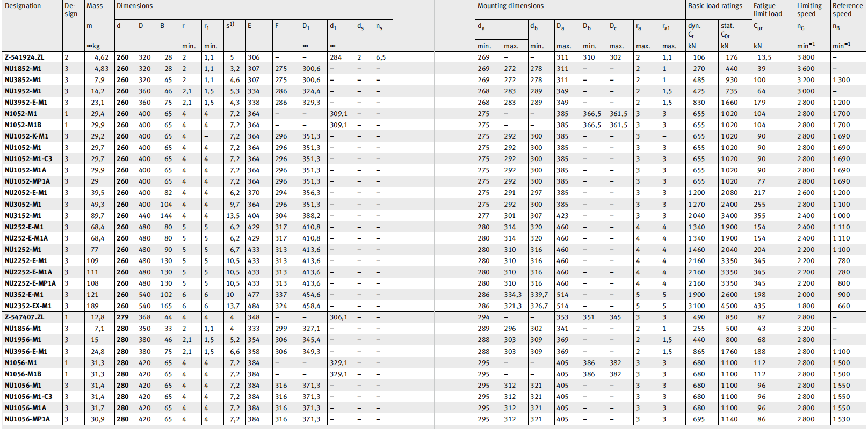This screenshot has width=868, height=429.
Task: Click width value 165
Action: pyautogui.click(x=167, y=306)
